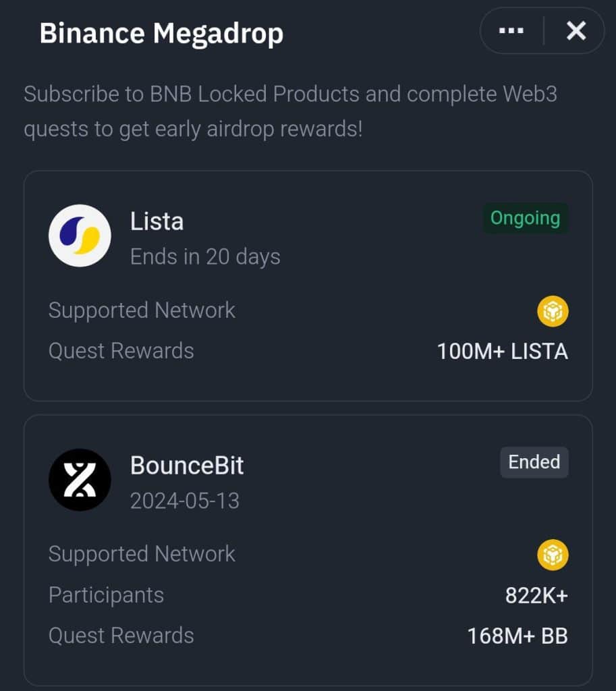
Task: Click the BNB network icon in Lista card
Action: click(x=553, y=312)
